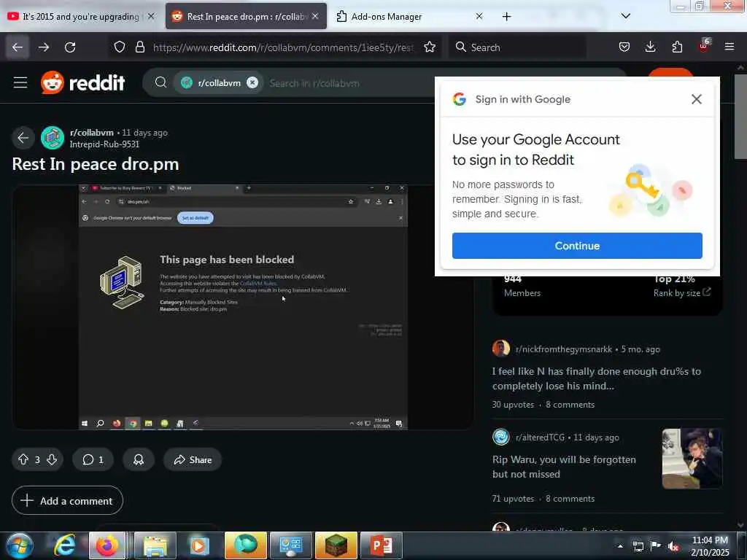
Task: Open the Action Center flag icon
Action: point(655,546)
